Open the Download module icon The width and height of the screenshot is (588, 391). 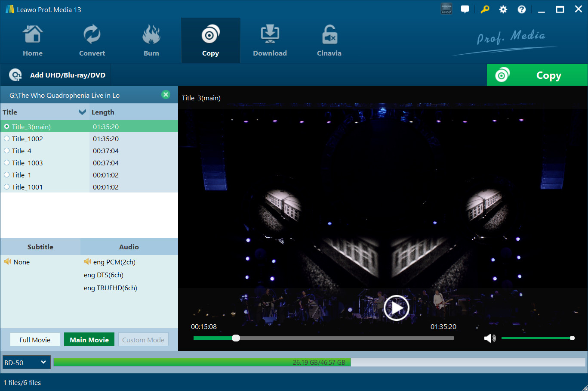pos(270,34)
